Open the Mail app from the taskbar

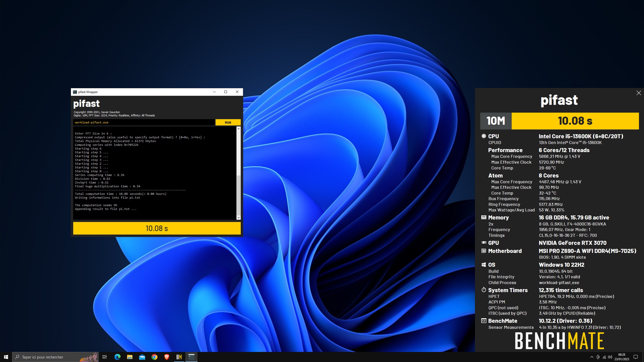coord(142,357)
